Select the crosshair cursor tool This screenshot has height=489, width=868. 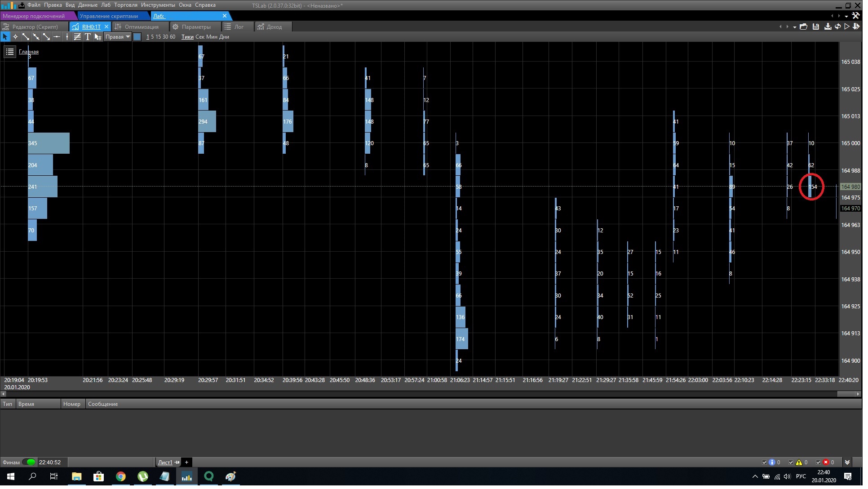15,37
